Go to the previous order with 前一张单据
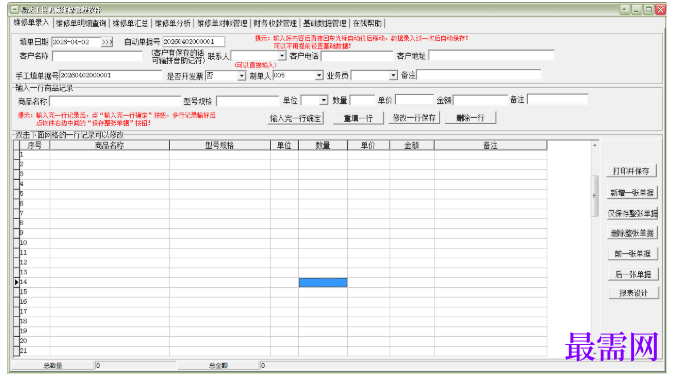Screen dimensions: 677x378 tap(633, 254)
